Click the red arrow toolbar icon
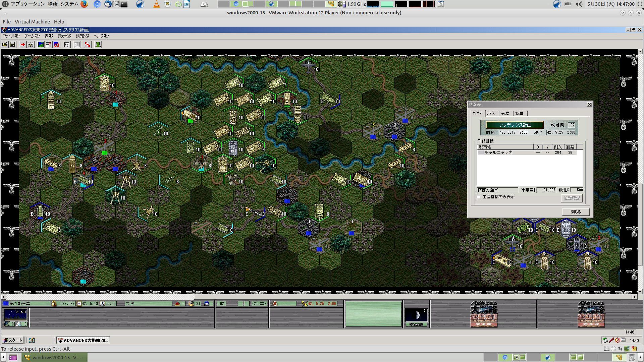 click(x=22, y=45)
